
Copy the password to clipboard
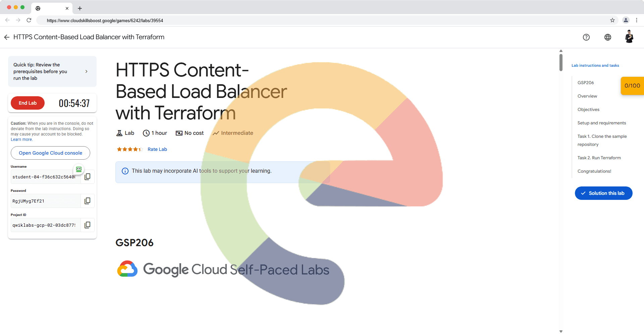[x=88, y=201]
